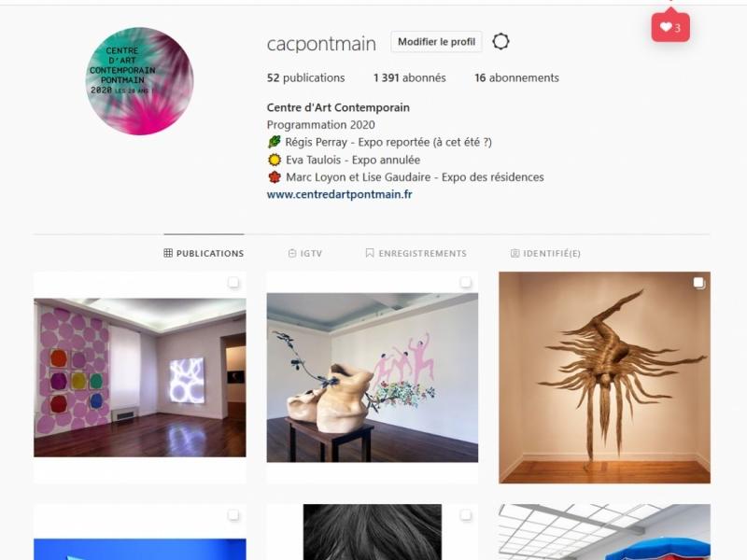This screenshot has width=747, height=560.
Task: Select the Publications tab
Action: click(x=204, y=253)
